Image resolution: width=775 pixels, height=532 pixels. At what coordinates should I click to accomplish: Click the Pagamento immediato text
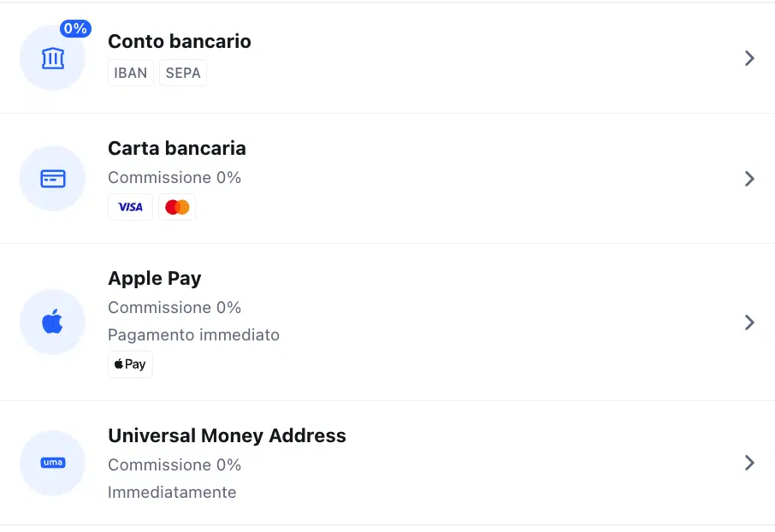coord(193,335)
